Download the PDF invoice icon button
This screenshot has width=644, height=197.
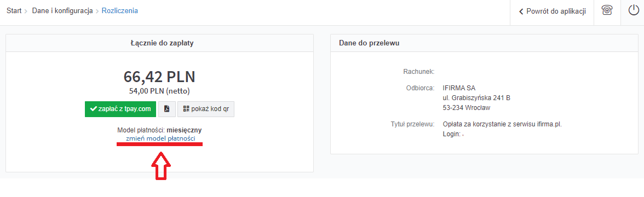point(166,109)
